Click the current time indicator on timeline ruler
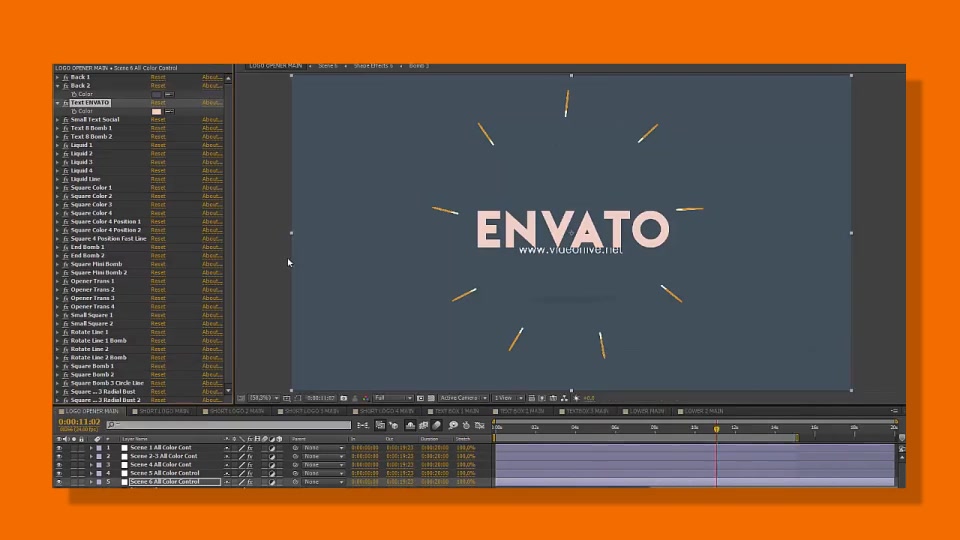 click(716, 429)
